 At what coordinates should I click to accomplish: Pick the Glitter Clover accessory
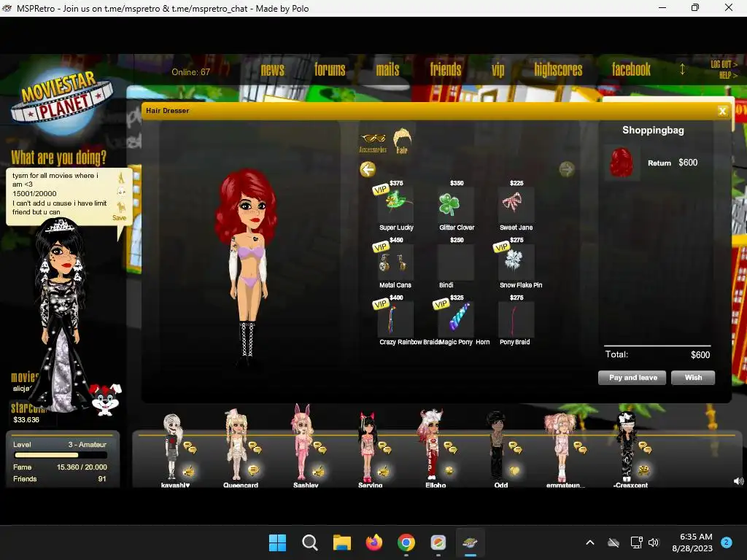click(x=456, y=204)
